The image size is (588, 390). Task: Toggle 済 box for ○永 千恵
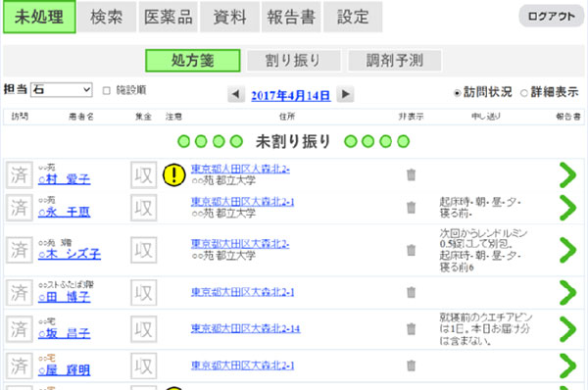pos(20,208)
